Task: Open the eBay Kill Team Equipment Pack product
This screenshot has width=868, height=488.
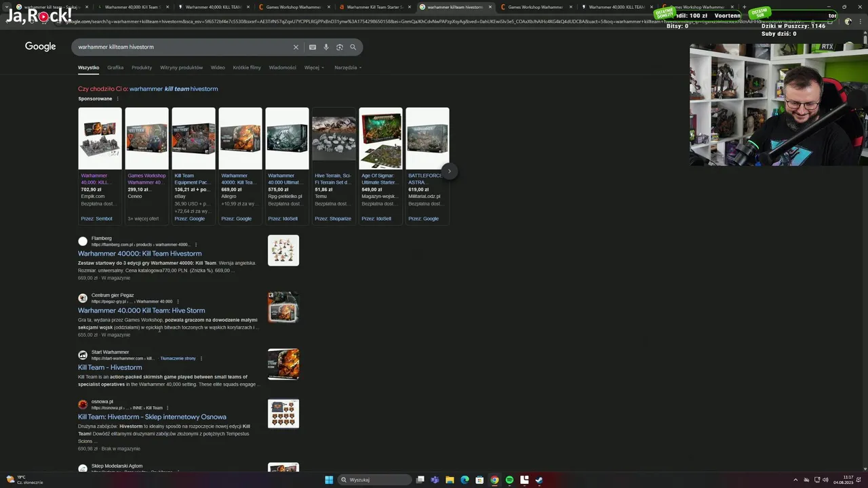Action: pyautogui.click(x=193, y=166)
